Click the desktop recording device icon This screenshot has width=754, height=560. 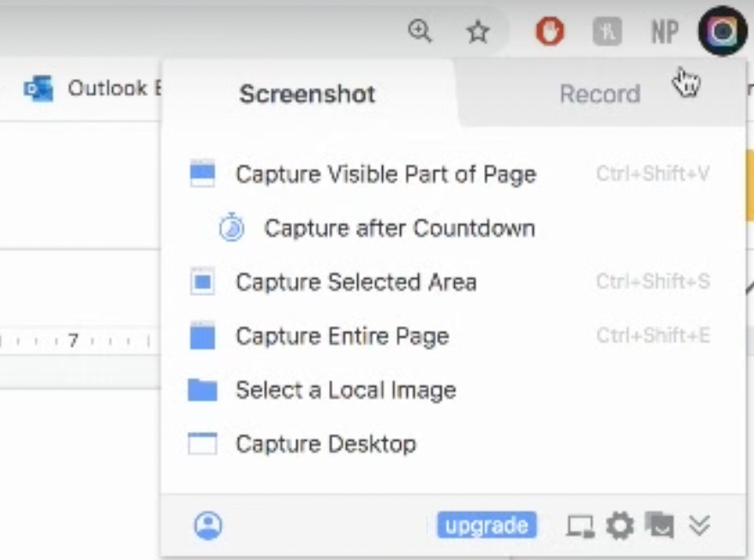[581, 526]
